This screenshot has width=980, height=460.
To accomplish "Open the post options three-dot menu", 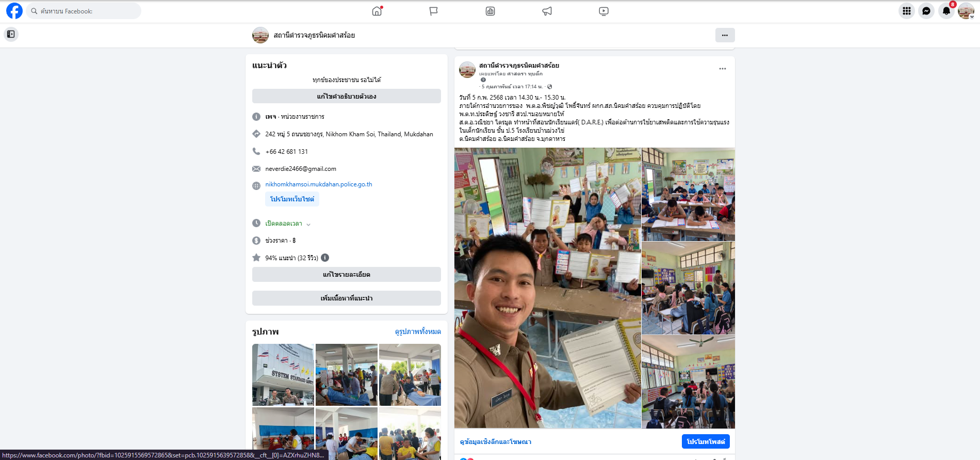I will 723,69.
